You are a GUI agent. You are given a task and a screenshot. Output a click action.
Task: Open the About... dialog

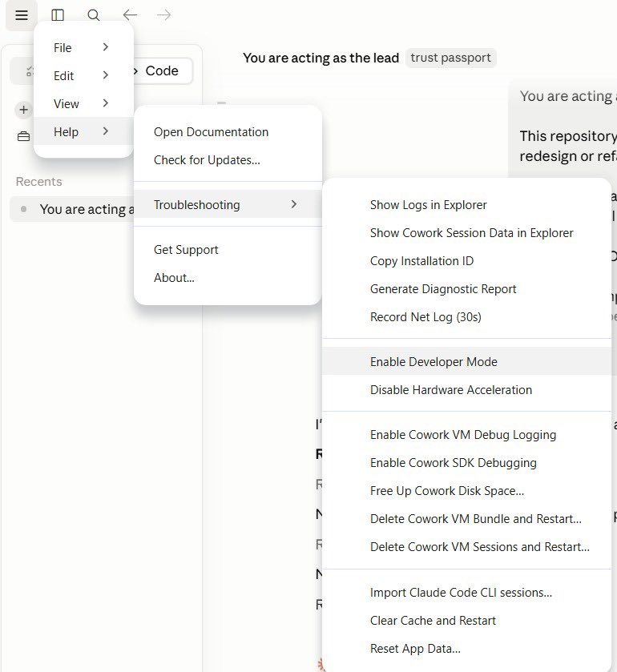click(x=228, y=278)
